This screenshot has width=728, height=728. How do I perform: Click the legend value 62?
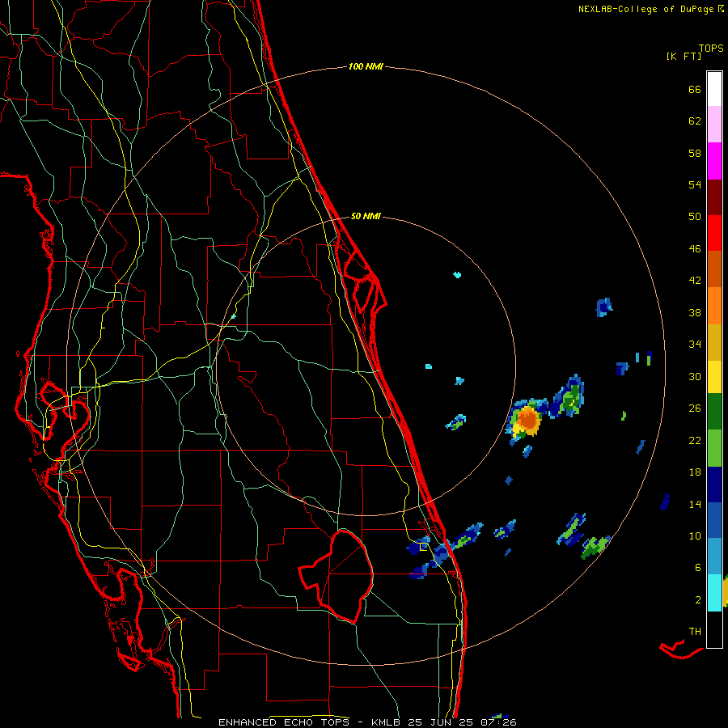[x=695, y=121]
